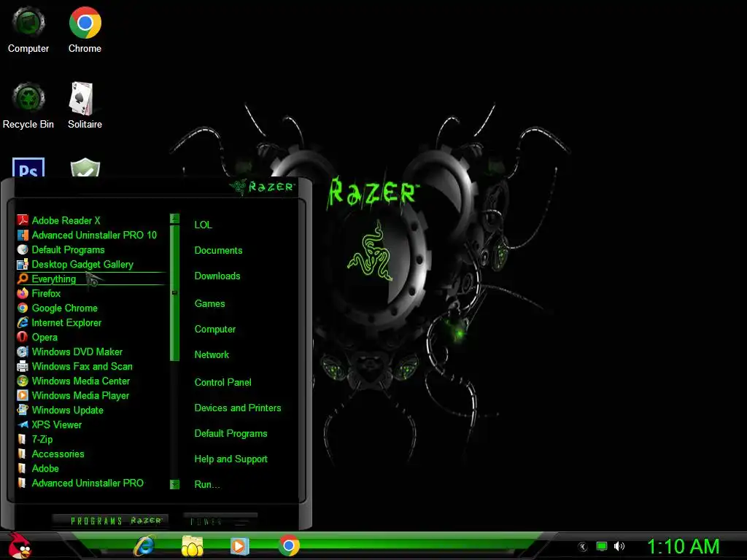
Task: Open Downloads from the start menu
Action: (217, 276)
